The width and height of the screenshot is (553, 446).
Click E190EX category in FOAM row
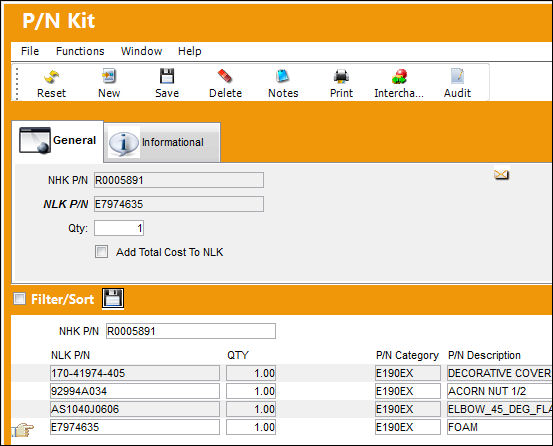[408, 427]
